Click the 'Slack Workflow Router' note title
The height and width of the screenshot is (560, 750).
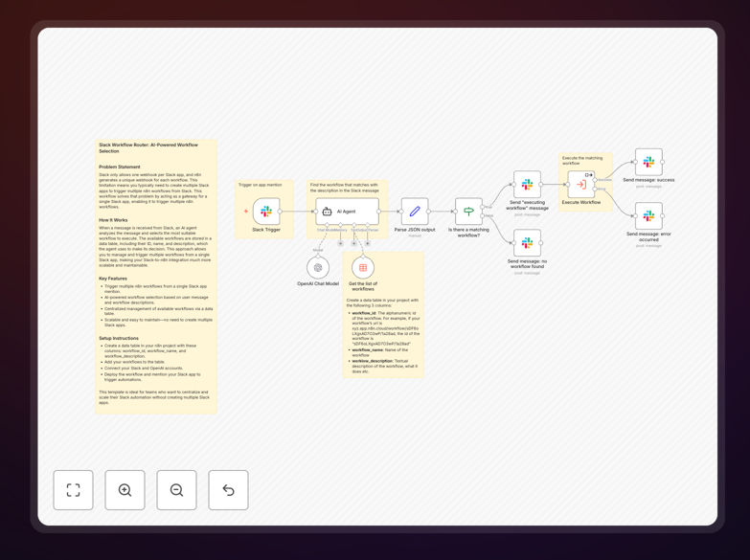[148, 147]
